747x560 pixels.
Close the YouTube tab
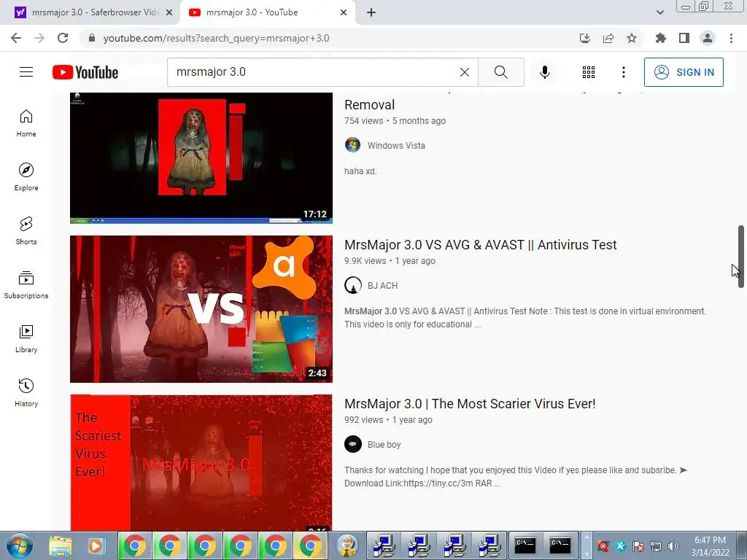(x=344, y=12)
